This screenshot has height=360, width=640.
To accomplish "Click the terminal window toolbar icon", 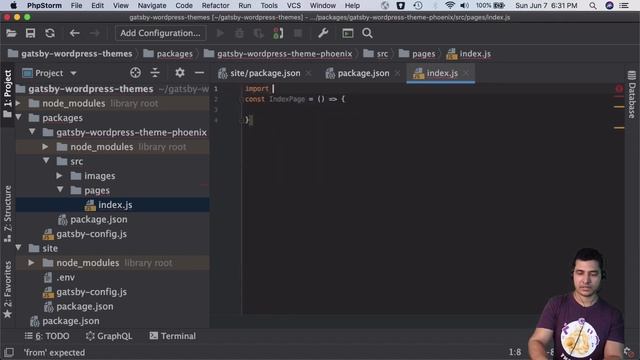I will coord(348,33).
